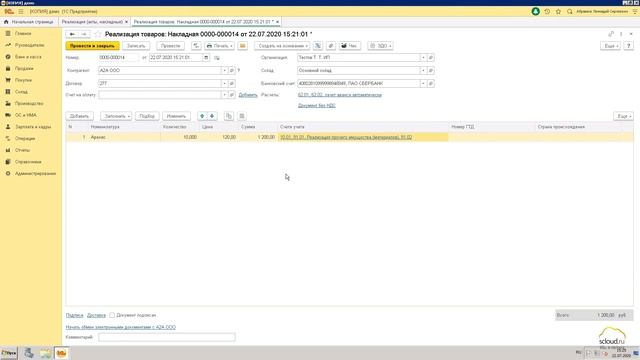Expand the Банковский счет dropdown arrow
This screenshot has height=360, width=640.
(423, 83)
